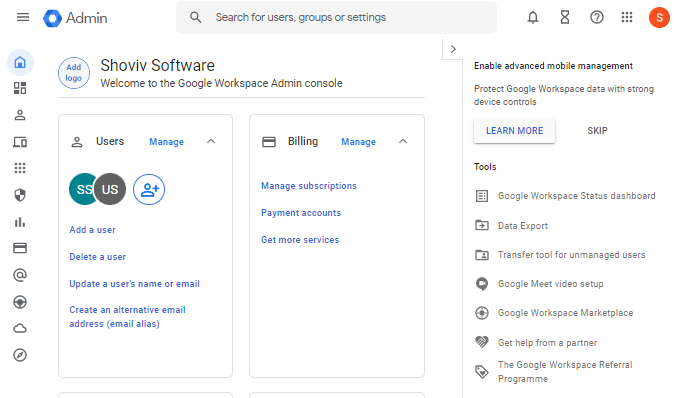Collapse the Users card
676x398 pixels.
click(x=211, y=141)
